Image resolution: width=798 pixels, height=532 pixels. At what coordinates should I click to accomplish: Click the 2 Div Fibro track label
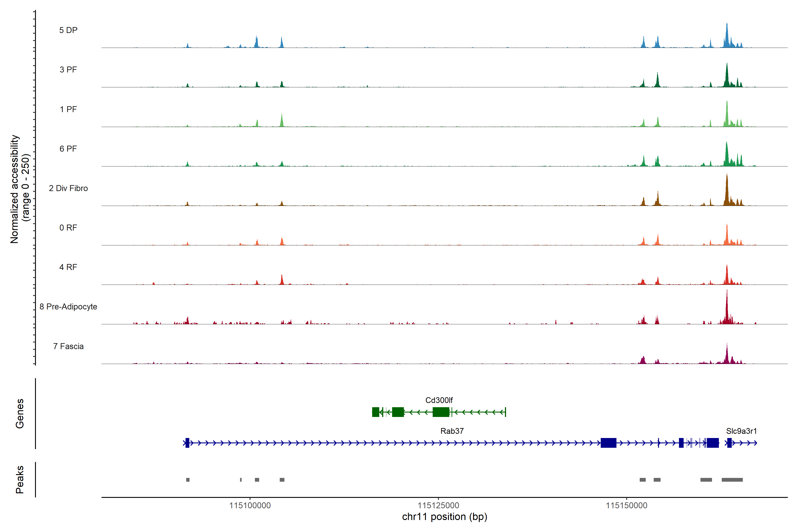[x=68, y=188]
